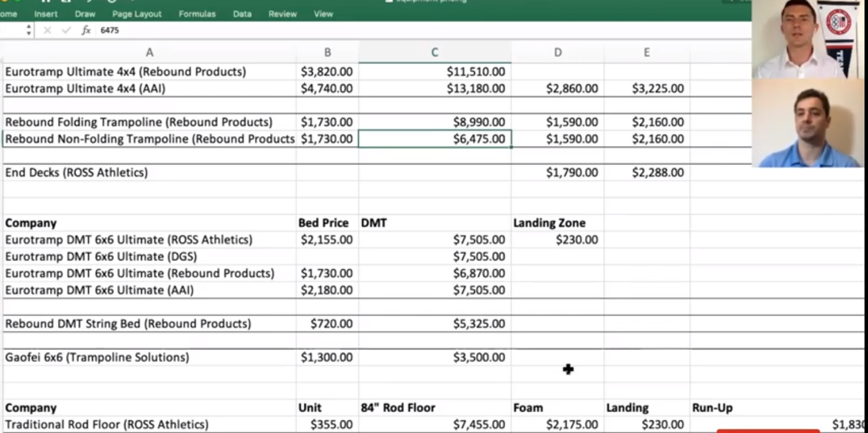868x433 pixels.
Task: Click the $2,155.00 cell
Action: coord(327,240)
